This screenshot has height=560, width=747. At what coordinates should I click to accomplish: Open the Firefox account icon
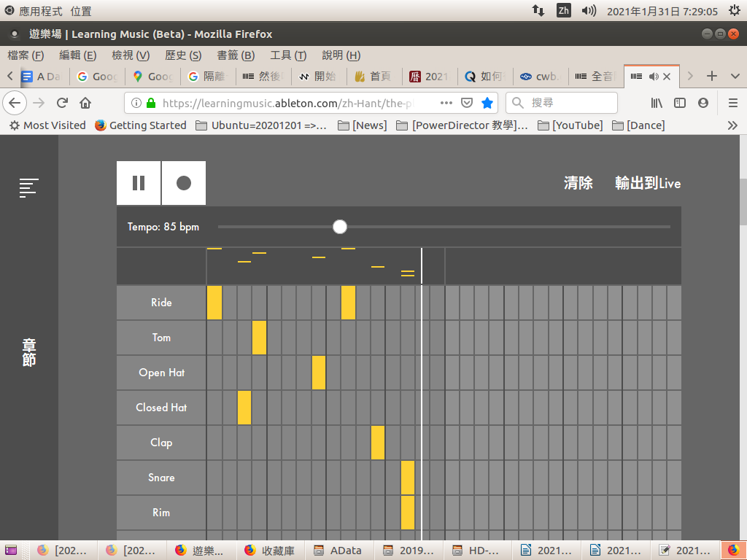703,103
